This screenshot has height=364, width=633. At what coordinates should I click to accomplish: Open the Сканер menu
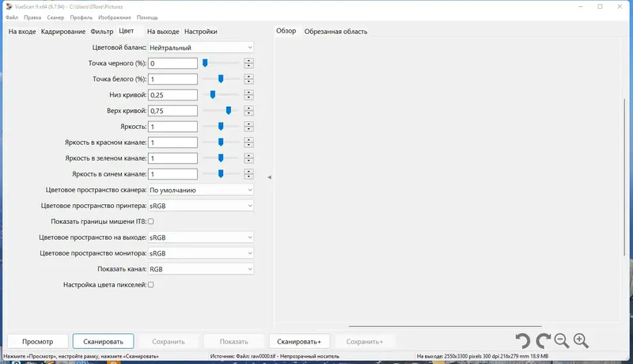[55, 17]
